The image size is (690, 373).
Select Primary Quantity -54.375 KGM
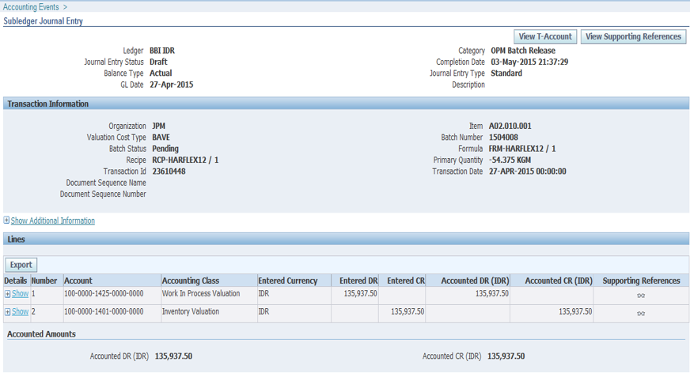tap(510, 160)
